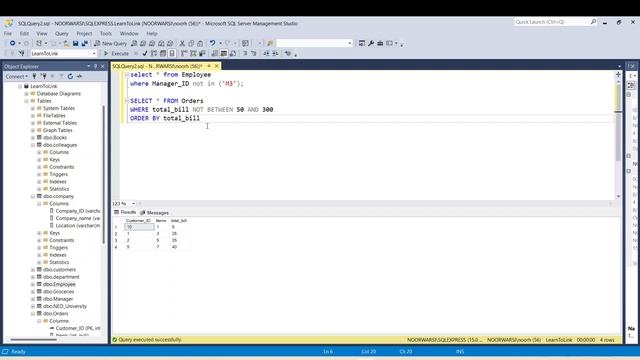Open the File menu
Screen dimensions: 640x360
point(8,33)
